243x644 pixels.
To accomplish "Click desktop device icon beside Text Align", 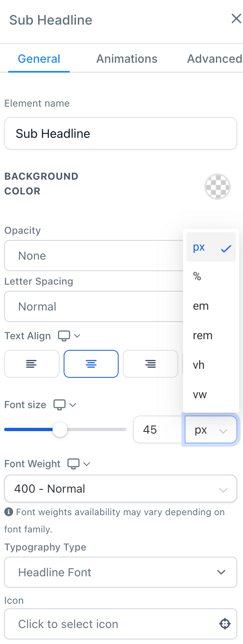I will 64,336.
